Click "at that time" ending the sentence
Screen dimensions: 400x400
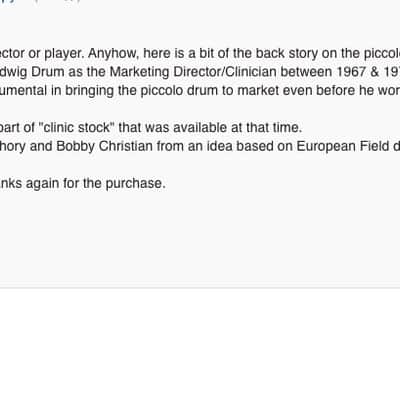266,127
